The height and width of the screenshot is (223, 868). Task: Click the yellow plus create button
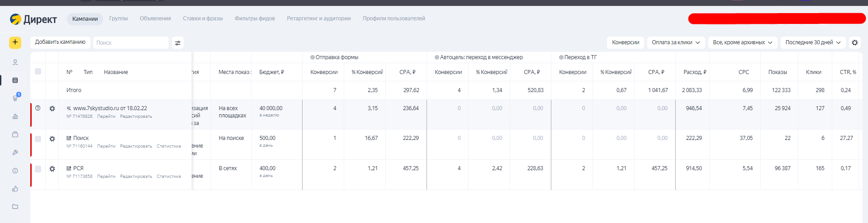15,42
